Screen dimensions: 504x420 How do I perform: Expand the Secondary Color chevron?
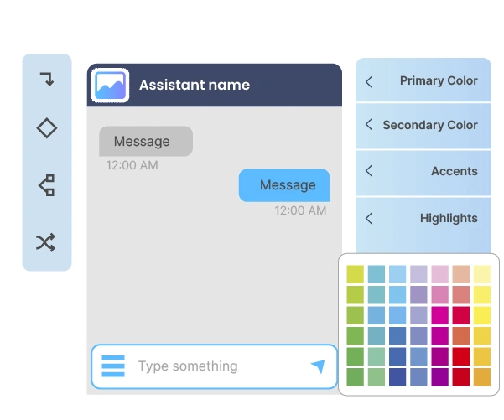pyautogui.click(x=369, y=125)
